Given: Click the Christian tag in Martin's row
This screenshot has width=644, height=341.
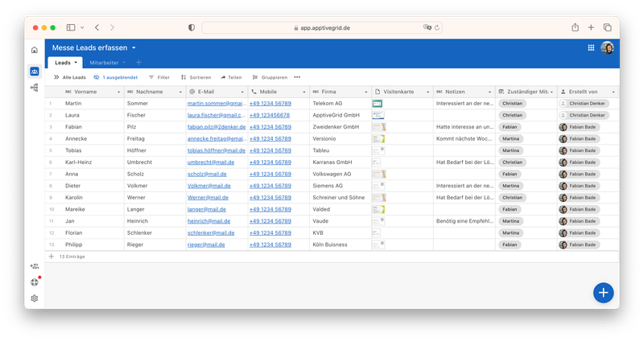Looking at the screenshot, I should [512, 104].
